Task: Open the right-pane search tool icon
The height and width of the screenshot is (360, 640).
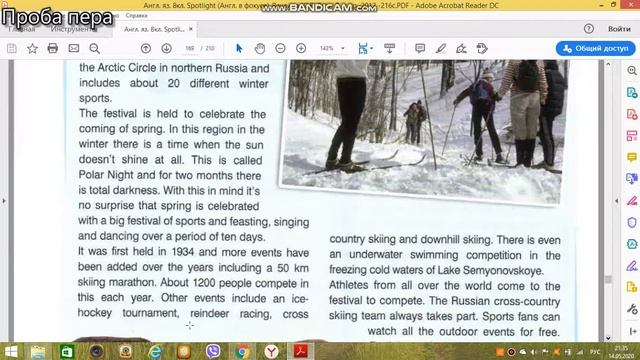Action: pyautogui.click(x=632, y=71)
